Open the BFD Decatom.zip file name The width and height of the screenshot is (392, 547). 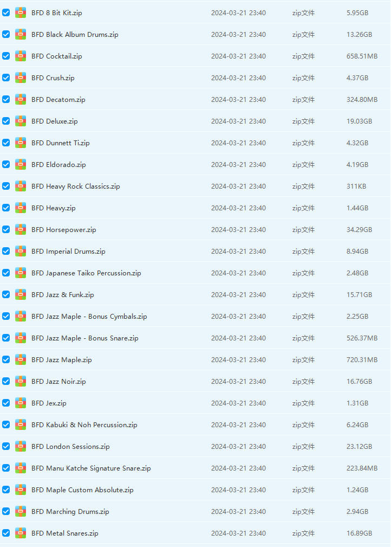click(x=58, y=100)
